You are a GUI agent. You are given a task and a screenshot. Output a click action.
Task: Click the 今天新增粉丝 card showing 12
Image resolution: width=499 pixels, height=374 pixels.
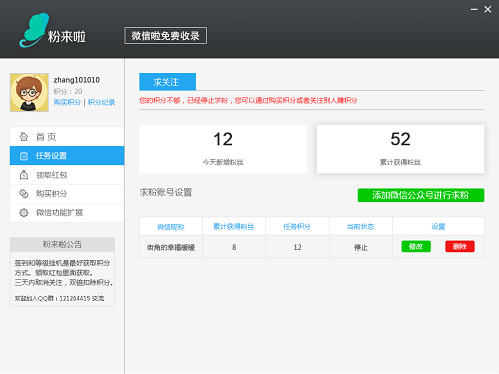pyautogui.click(x=223, y=149)
